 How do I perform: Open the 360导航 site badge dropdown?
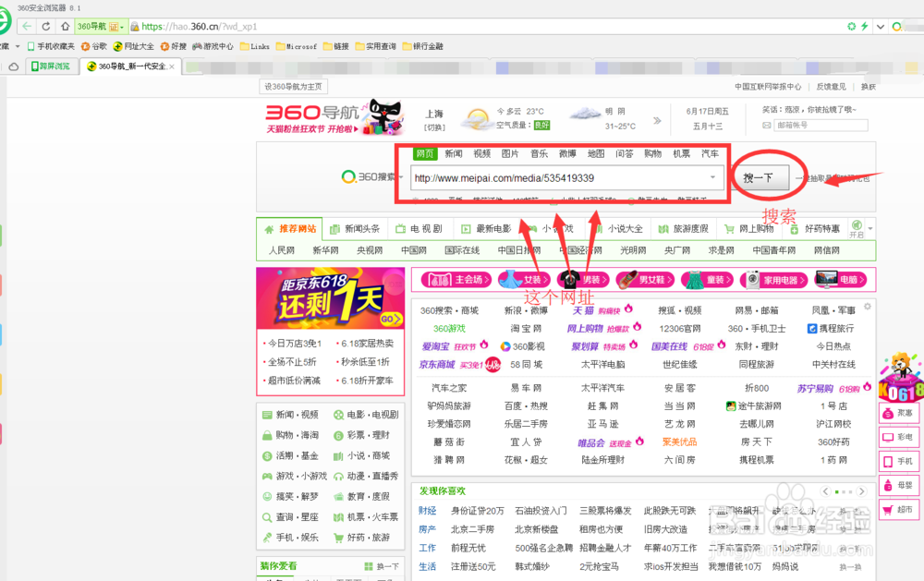click(x=122, y=27)
